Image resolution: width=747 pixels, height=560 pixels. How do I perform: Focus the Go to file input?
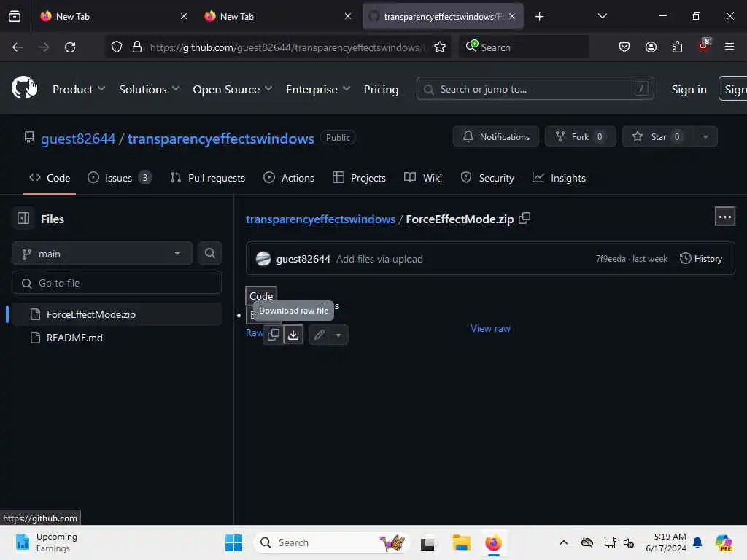point(116,283)
